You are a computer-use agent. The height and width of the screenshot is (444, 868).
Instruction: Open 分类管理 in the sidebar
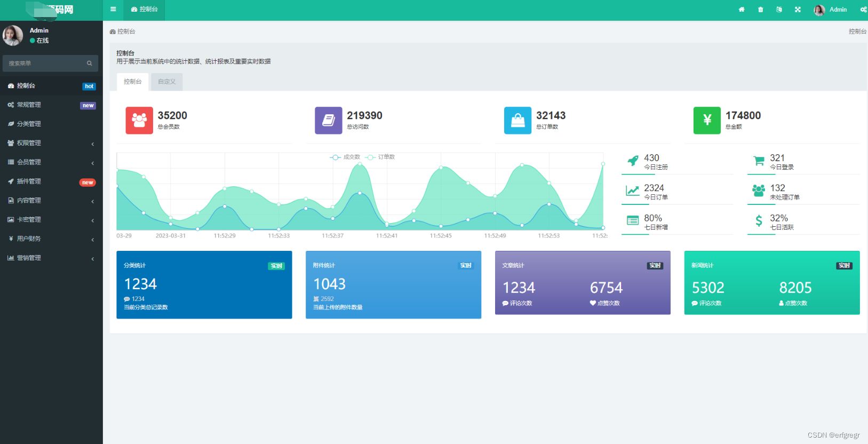click(x=29, y=124)
